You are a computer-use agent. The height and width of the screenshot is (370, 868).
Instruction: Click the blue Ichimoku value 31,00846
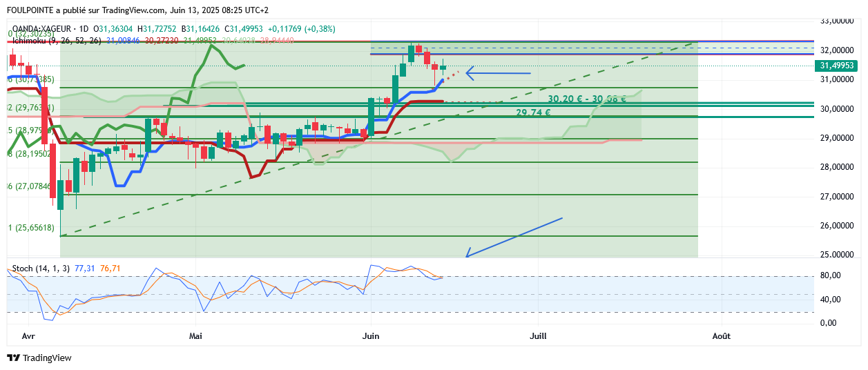coord(123,41)
